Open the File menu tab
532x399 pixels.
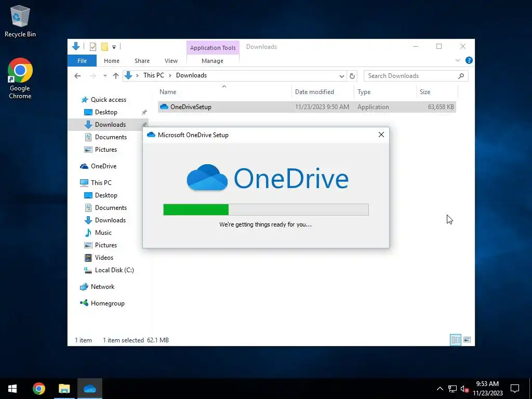click(82, 61)
